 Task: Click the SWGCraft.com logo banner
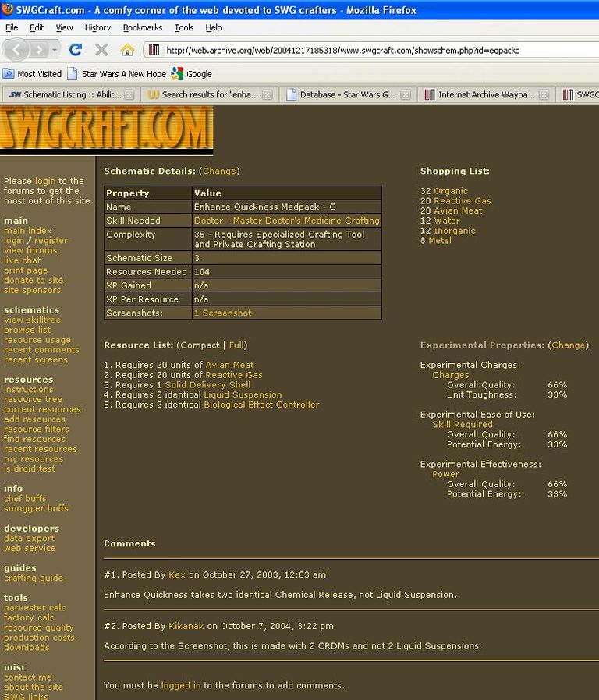(x=106, y=129)
